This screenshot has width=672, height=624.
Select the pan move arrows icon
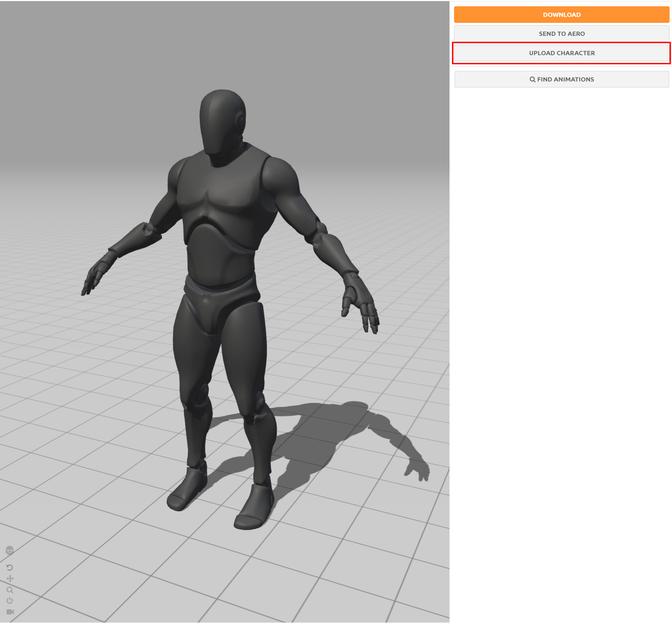tap(10, 578)
